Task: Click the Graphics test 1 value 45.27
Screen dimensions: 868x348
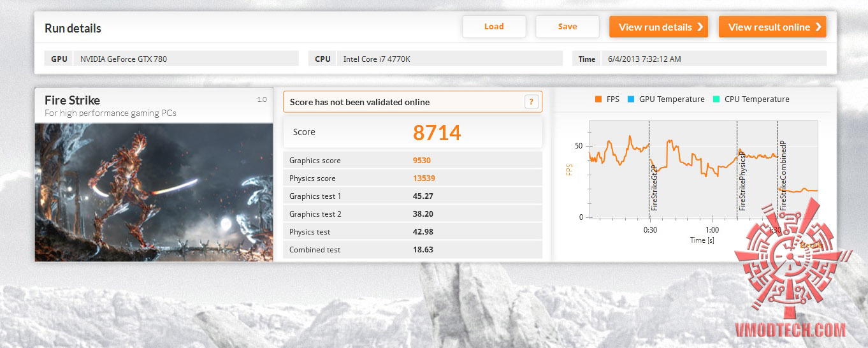Action: click(x=423, y=196)
